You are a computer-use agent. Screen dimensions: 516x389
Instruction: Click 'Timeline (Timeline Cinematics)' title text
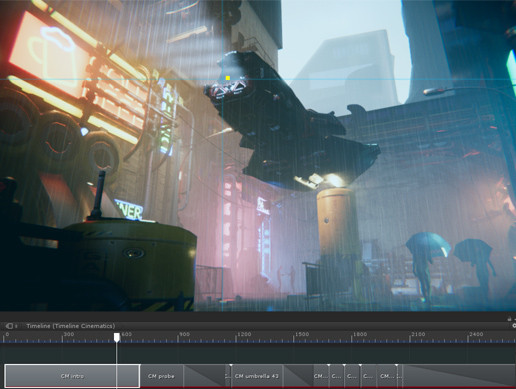(x=71, y=326)
